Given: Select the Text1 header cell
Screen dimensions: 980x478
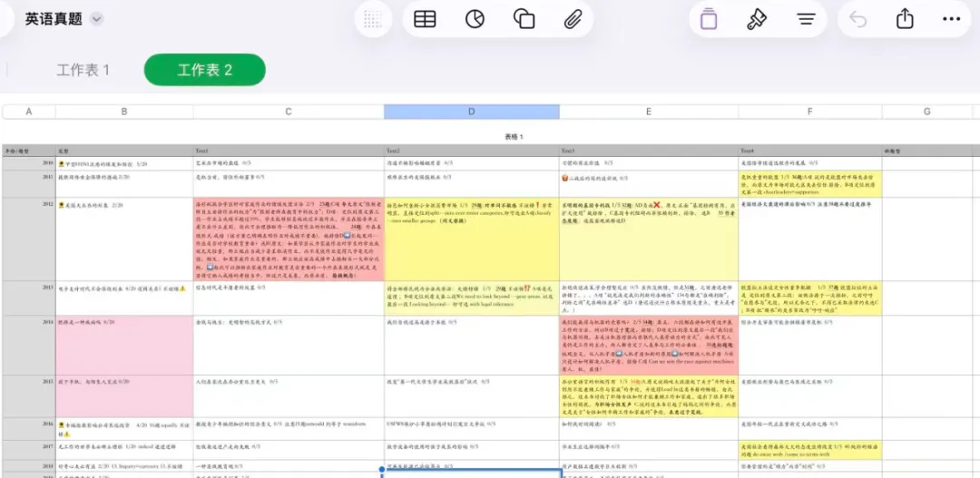Looking at the screenshot, I should pyautogui.click(x=289, y=151).
